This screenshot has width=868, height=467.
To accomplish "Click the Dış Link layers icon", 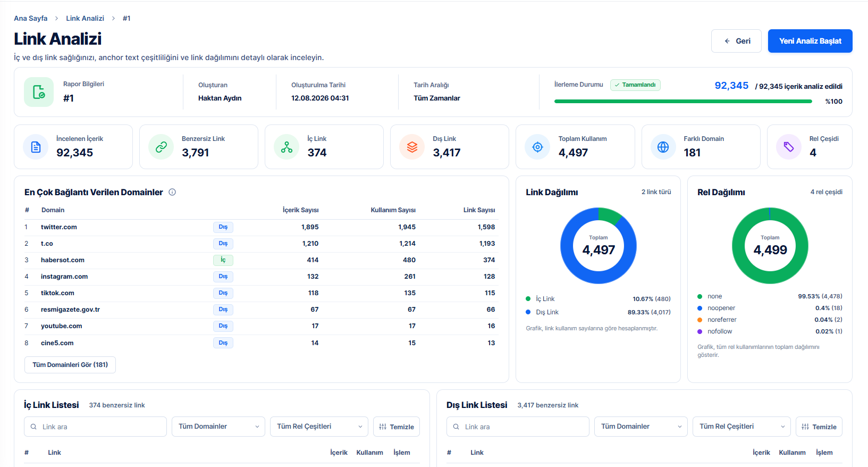I will [x=412, y=147].
